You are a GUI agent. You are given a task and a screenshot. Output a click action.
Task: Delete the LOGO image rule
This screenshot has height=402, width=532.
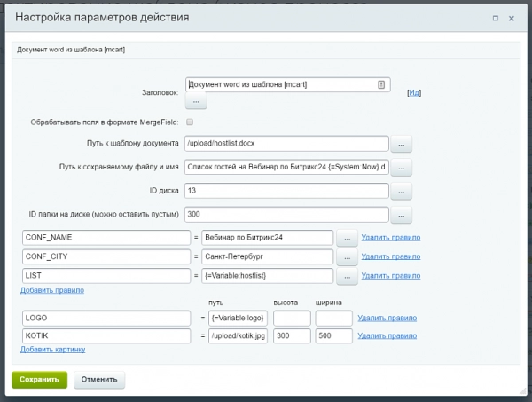tap(387, 318)
